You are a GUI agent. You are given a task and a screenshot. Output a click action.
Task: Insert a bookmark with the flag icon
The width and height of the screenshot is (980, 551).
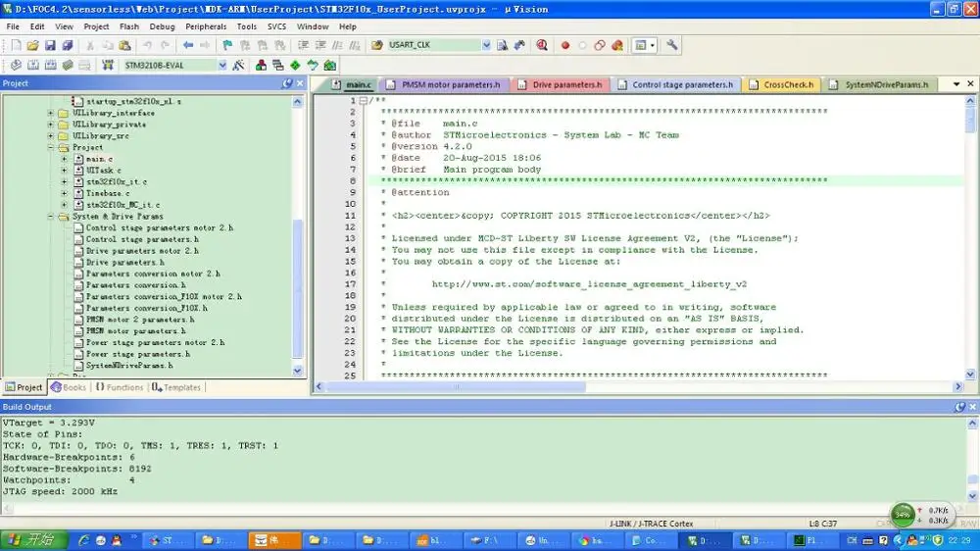tap(227, 45)
